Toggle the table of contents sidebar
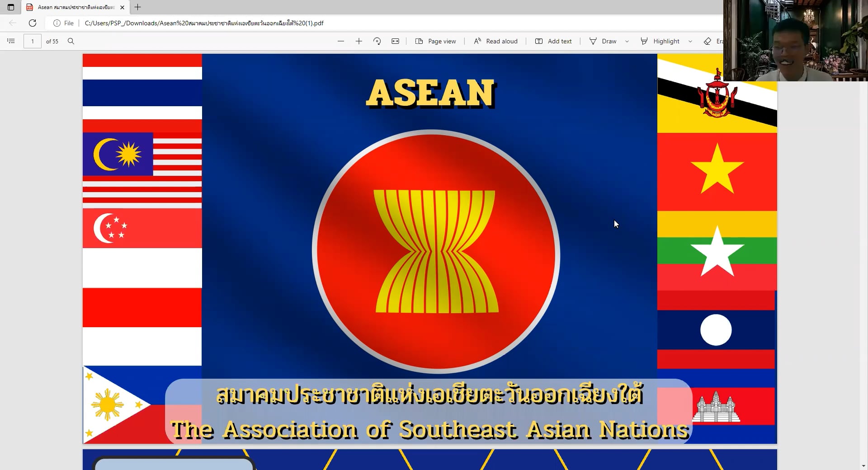Image resolution: width=868 pixels, height=470 pixels. (11, 41)
